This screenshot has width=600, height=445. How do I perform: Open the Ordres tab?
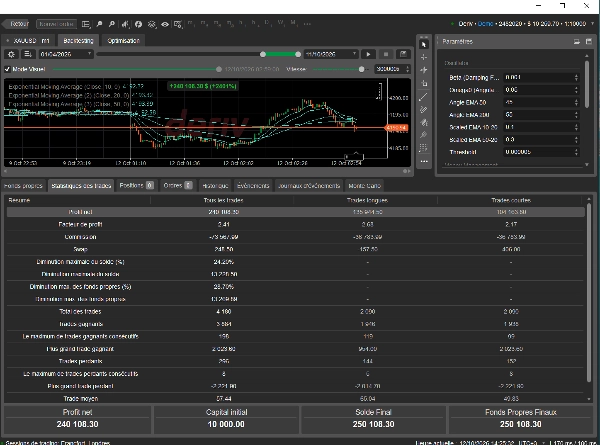[178, 186]
